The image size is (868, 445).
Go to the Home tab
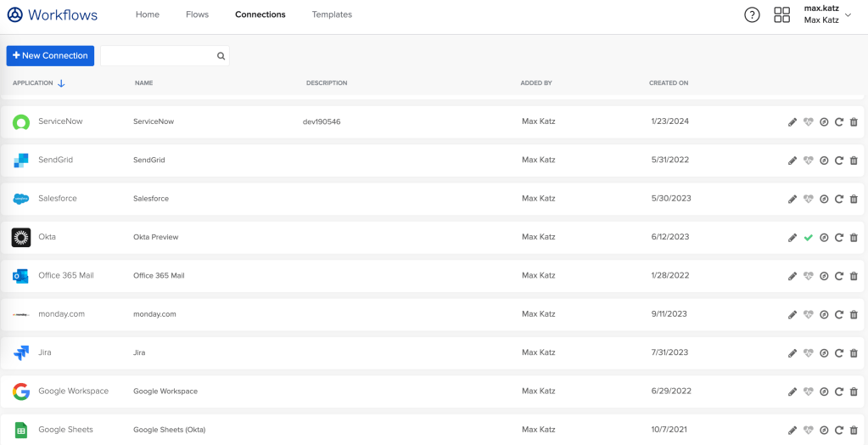point(148,14)
